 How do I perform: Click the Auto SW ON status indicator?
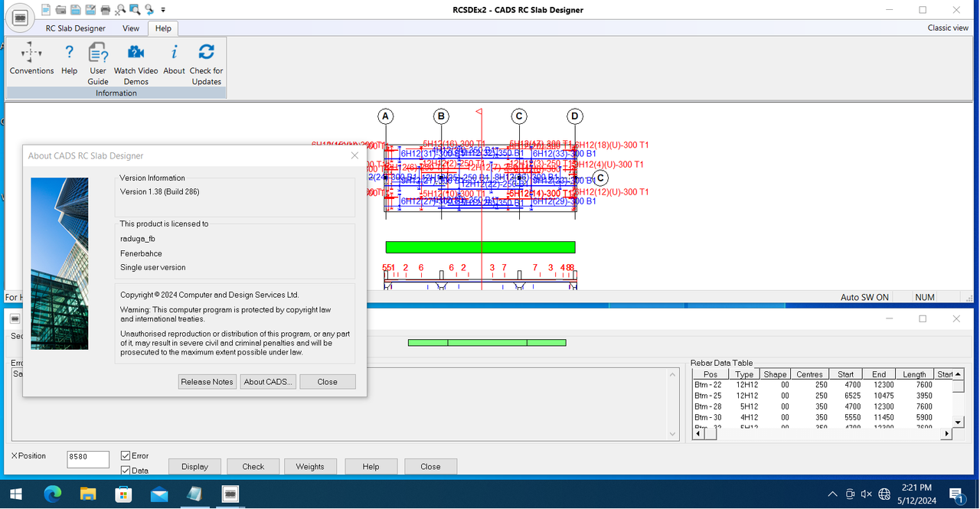coord(864,297)
